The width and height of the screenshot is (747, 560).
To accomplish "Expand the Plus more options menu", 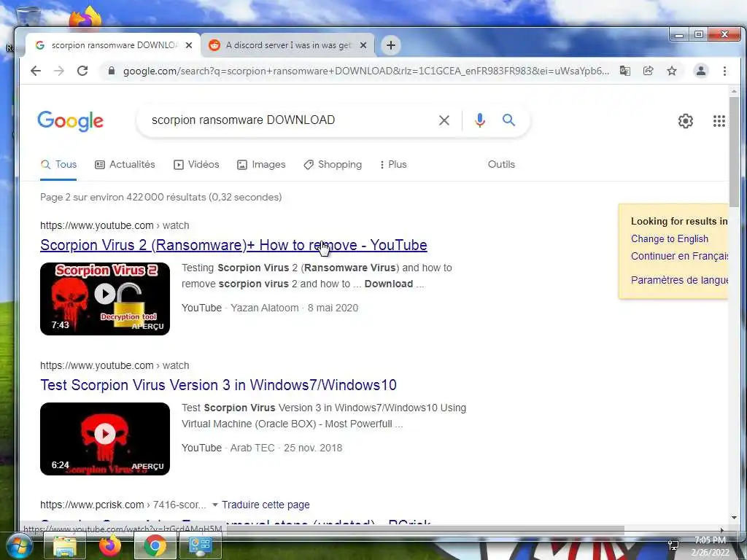I will (x=393, y=164).
